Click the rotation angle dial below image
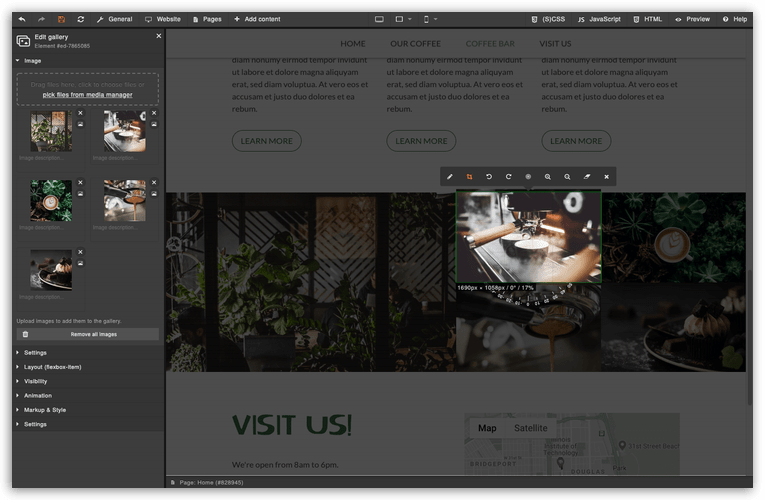Image resolution: width=765 pixels, height=500 pixels. point(532,295)
